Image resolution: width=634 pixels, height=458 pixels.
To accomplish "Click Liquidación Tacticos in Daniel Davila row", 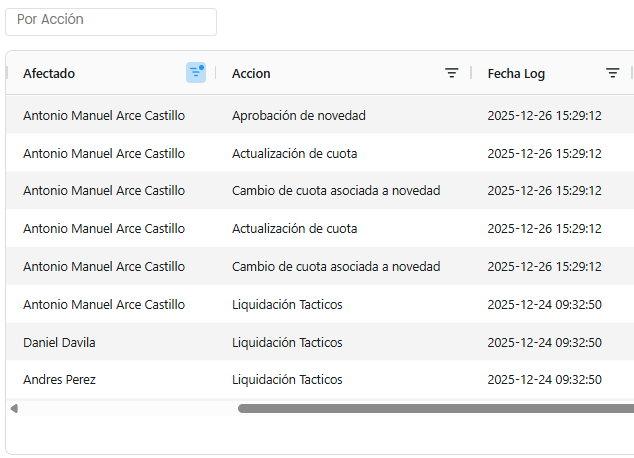I will 287,342.
